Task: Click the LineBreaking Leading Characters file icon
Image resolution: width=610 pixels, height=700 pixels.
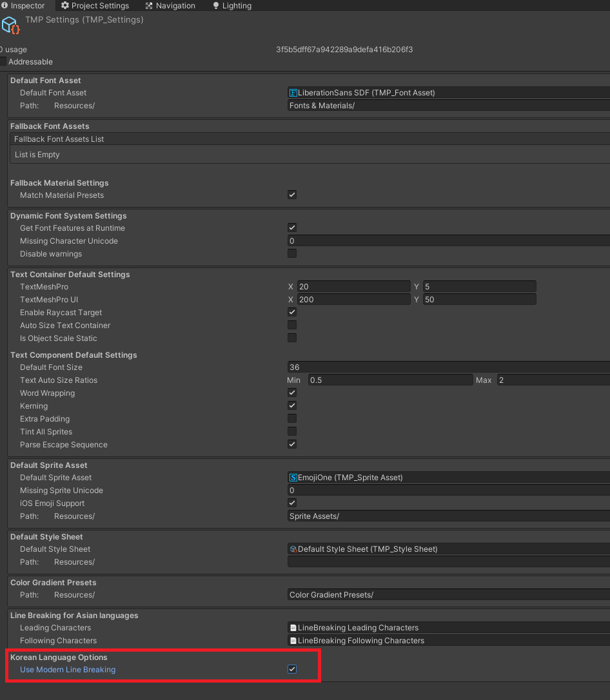Action: tap(293, 628)
